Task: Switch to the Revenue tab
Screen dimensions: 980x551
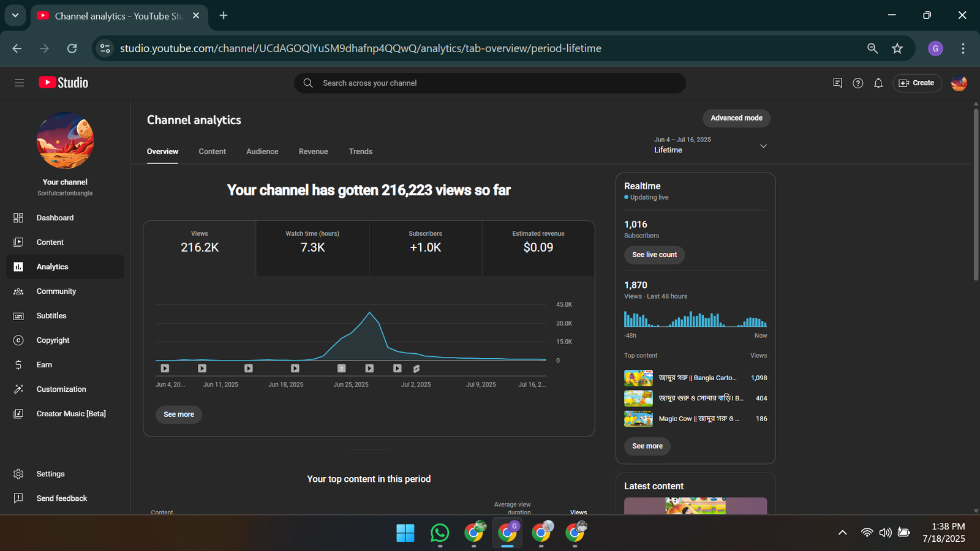Action: click(313, 151)
